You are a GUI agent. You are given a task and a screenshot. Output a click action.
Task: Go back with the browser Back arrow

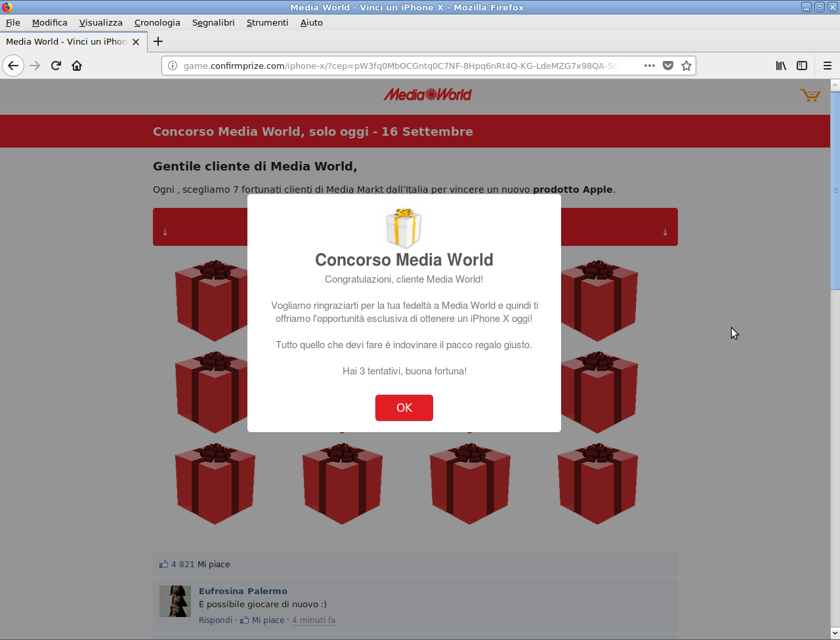[x=13, y=66]
